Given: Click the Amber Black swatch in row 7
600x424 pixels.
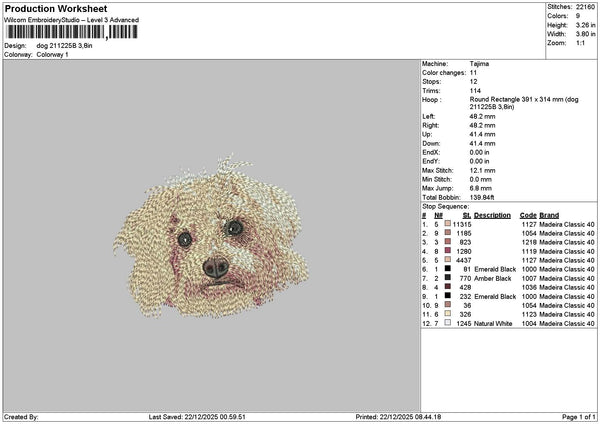Looking at the screenshot, I should [447, 277].
